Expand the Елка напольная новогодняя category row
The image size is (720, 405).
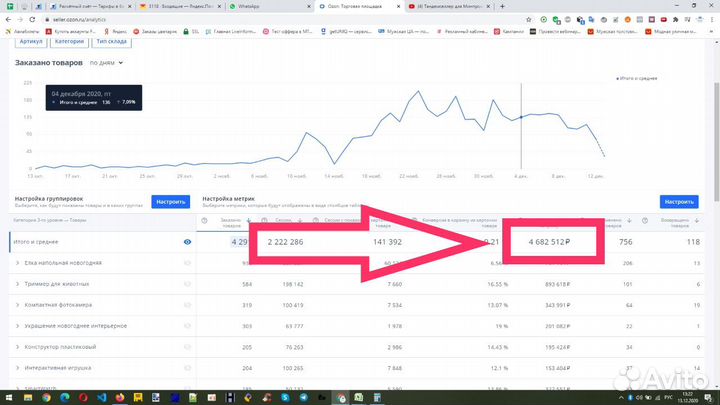coord(17,263)
